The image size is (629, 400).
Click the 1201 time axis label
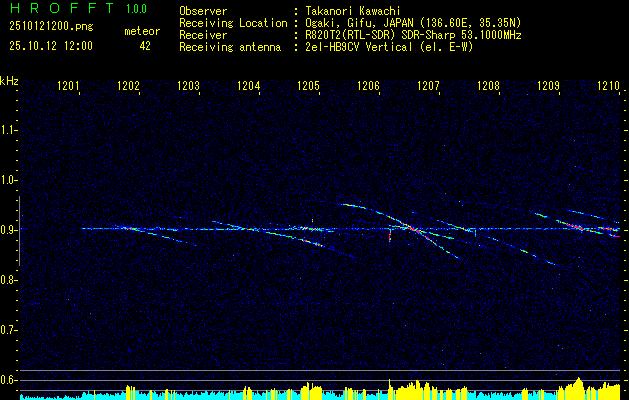(x=68, y=85)
